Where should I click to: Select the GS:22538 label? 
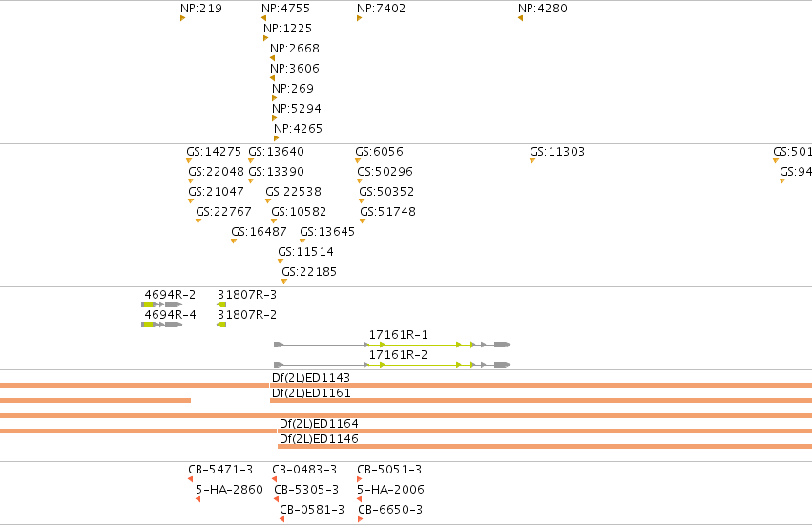[x=293, y=192]
